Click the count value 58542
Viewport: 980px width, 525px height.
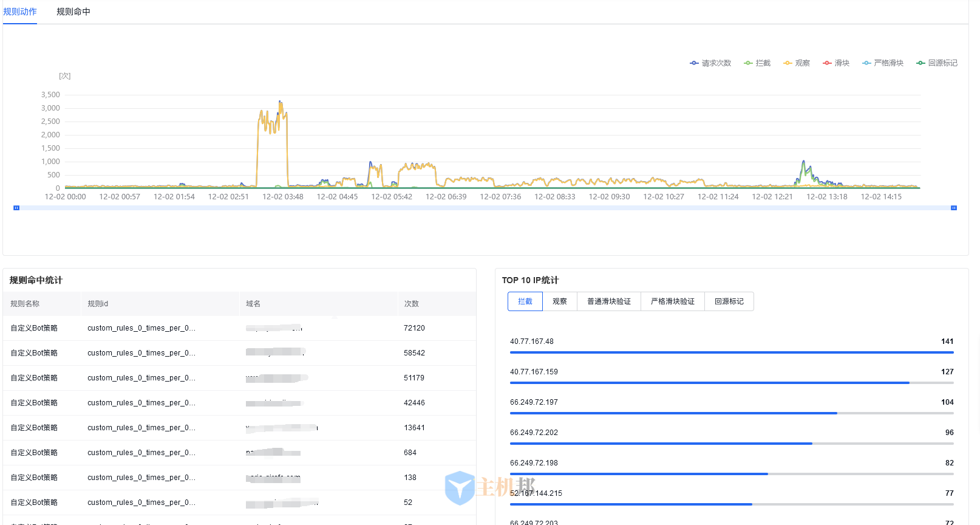[414, 353]
